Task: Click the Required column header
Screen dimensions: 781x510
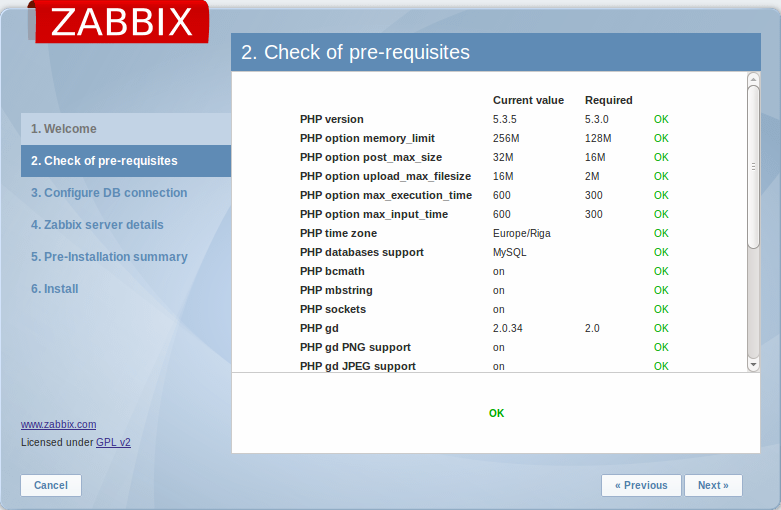Action: point(609,100)
